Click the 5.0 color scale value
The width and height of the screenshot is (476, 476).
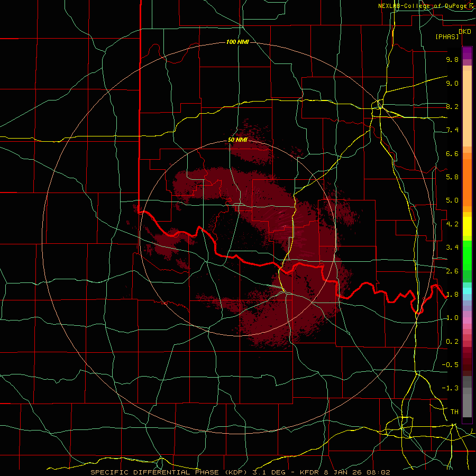(x=452, y=200)
